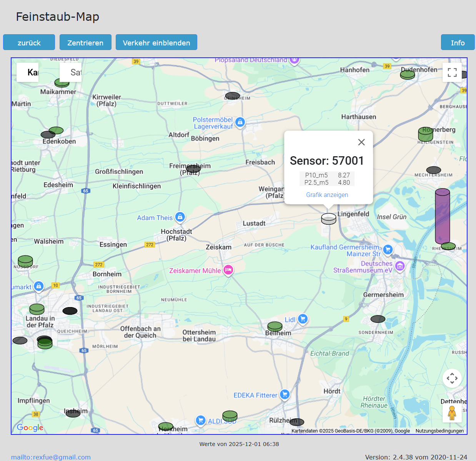Viewport: 476px width, 461px height.
Task: Click the Zeiskamer Mühle hotel marker
Action: pyautogui.click(x=228, y=270)
